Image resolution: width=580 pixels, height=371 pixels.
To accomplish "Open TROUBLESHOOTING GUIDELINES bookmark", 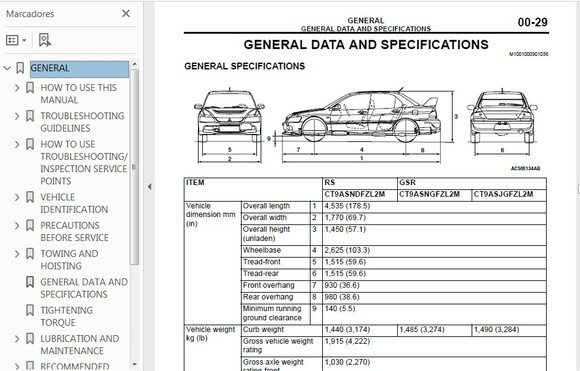I will pyautogui.click(x=82, y=122).
